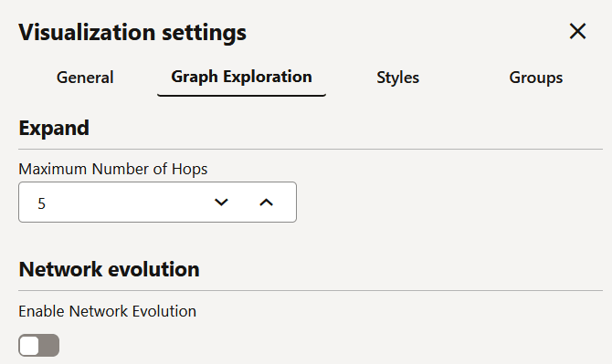
Task: Click the Enable Network Evolution label
Action: (108, 311)
